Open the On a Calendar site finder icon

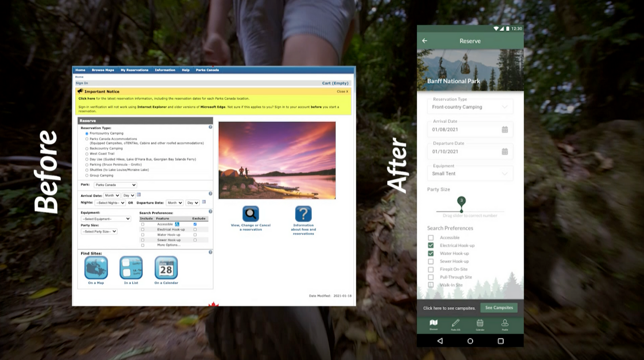click(166, 268)
